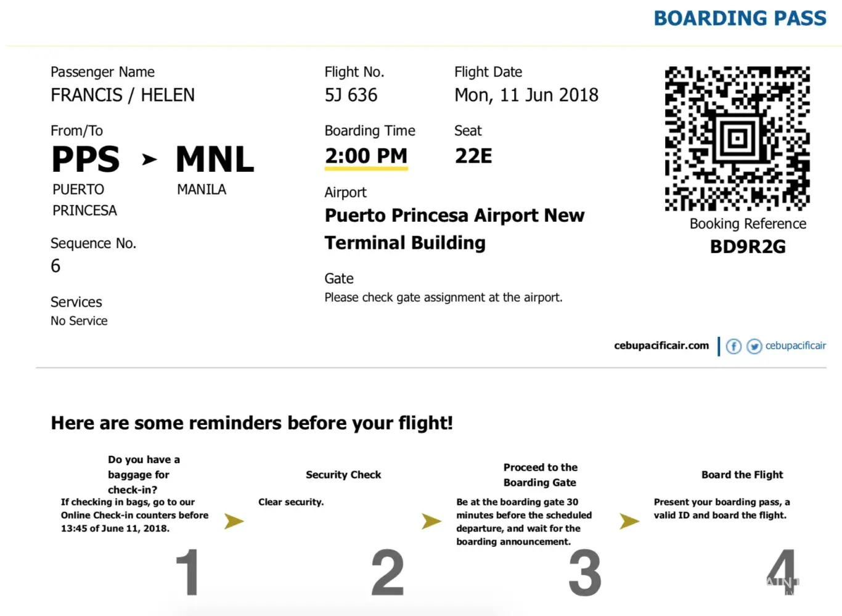Viewport: 842px width, 616px height.
Task: Click the QR code on boarding pass
Action: pyautogui.click(x=737, y=139)
